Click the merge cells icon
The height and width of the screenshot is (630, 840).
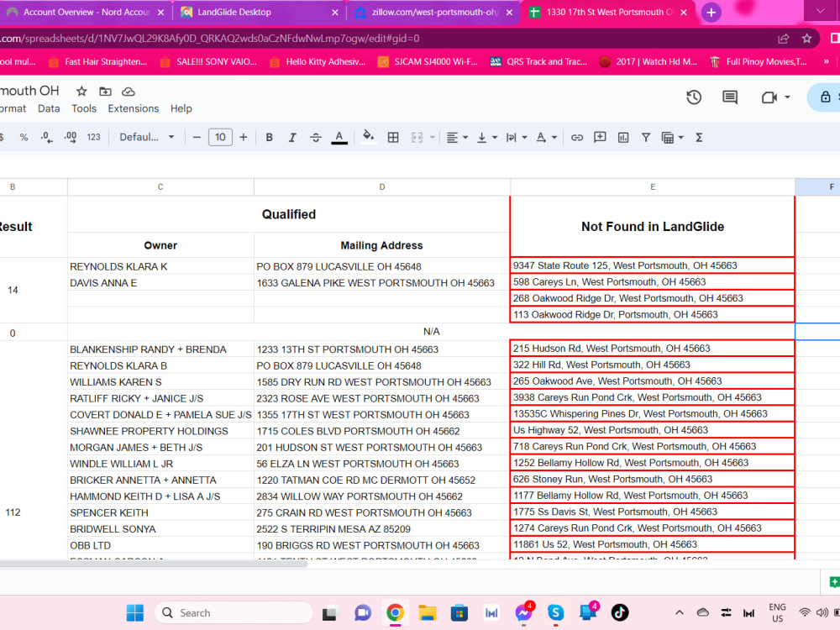(x=417, y=138)
